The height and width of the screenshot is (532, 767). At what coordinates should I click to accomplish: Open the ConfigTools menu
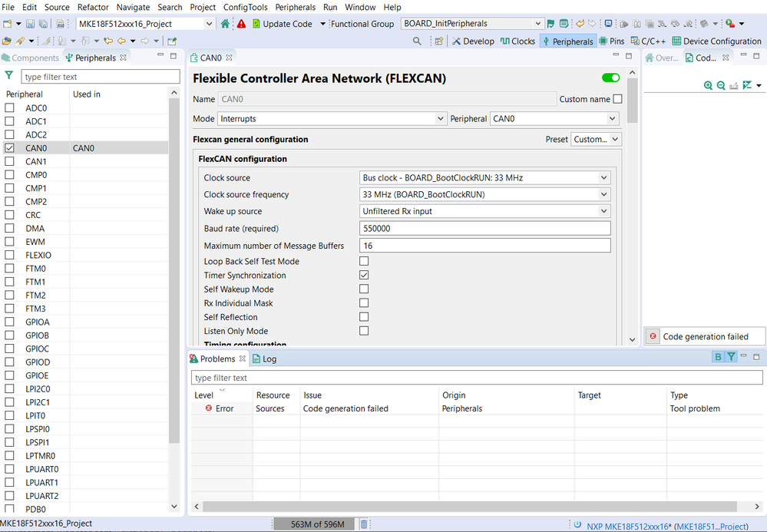coord(245,7)
